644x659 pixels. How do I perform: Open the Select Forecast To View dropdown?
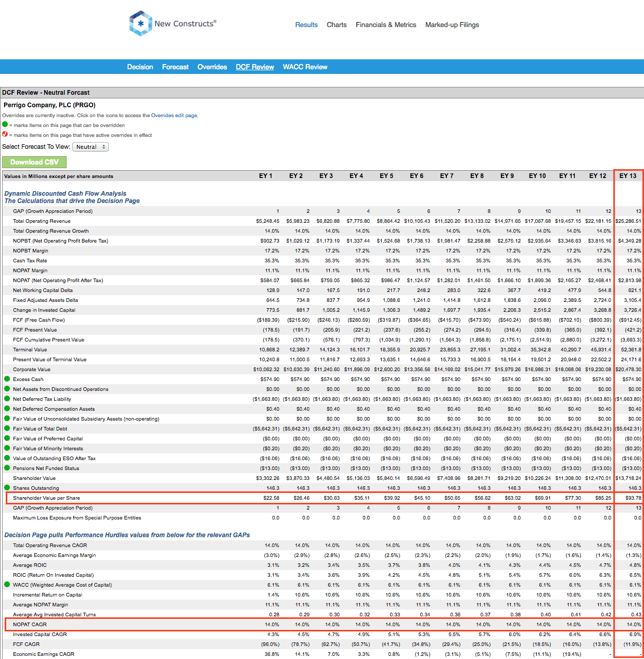[91, 147]
